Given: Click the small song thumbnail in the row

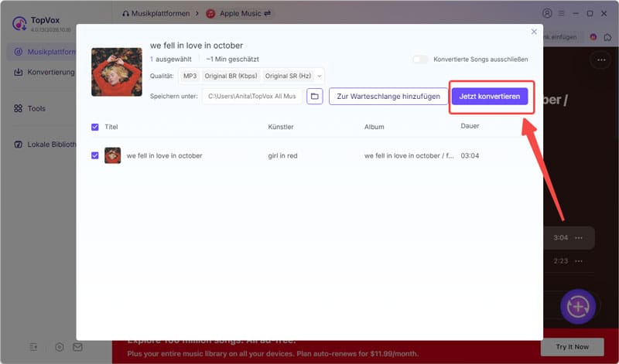Looking at the screenshot, I should coord(112,155).
